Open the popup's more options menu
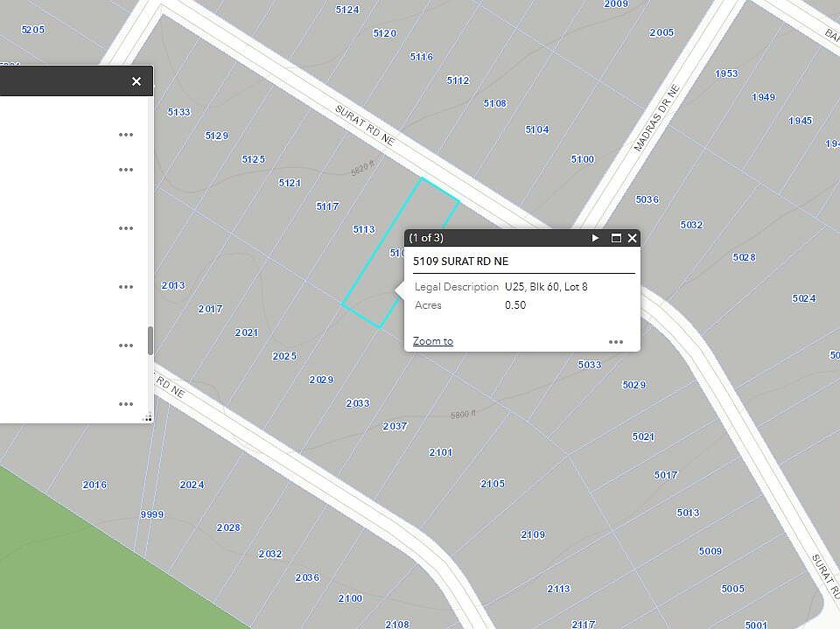This screenshot has height=629, width=840. tap(615, 342)
